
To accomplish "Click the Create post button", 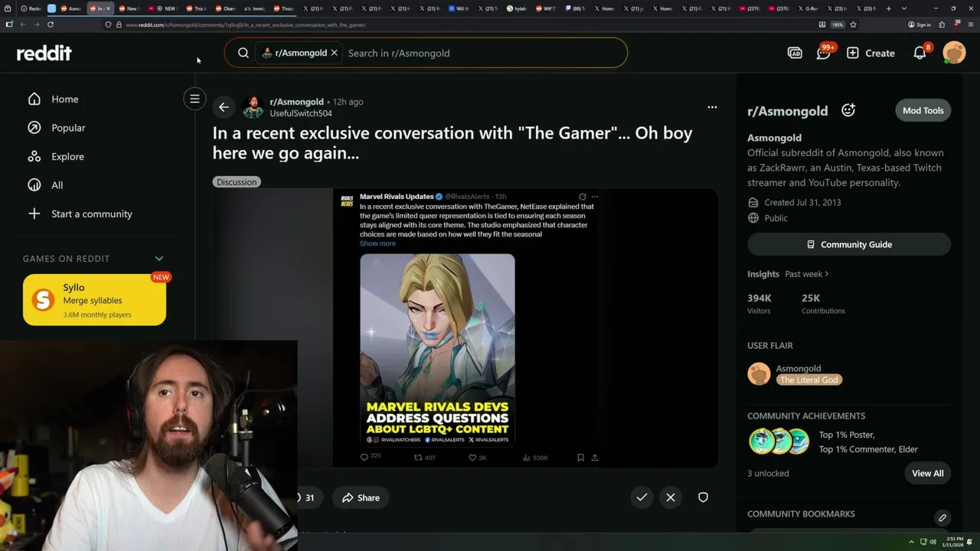I will [x=871, y=53].
